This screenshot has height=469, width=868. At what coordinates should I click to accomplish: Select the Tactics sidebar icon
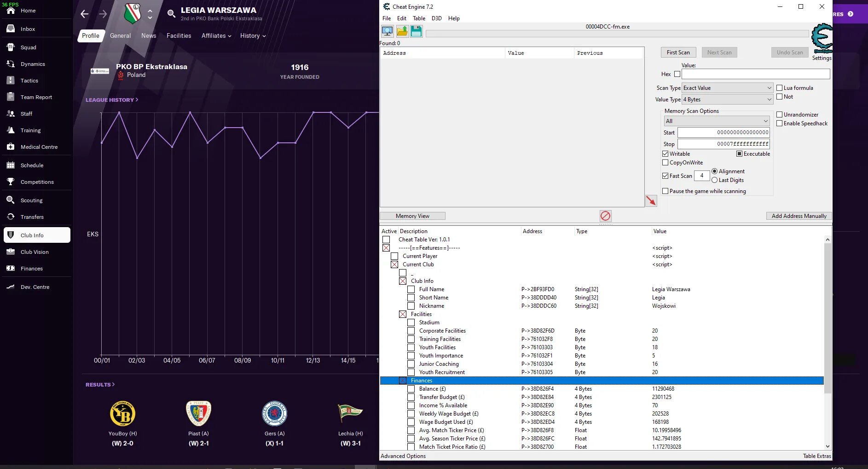point(11,80)
